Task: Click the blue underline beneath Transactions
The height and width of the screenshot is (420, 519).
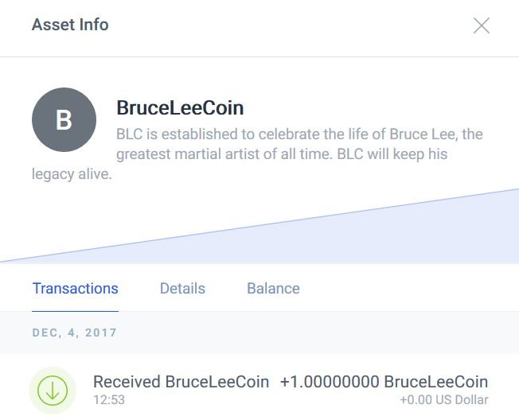Action: (x=75, y=310)
